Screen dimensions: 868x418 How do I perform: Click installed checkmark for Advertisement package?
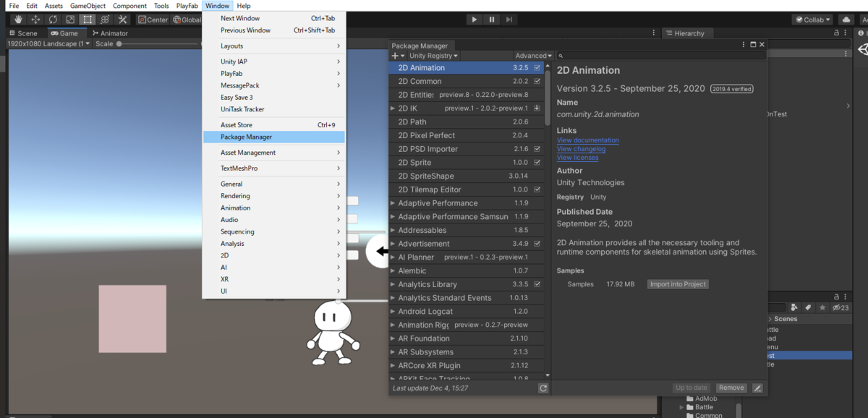point(537,244)
